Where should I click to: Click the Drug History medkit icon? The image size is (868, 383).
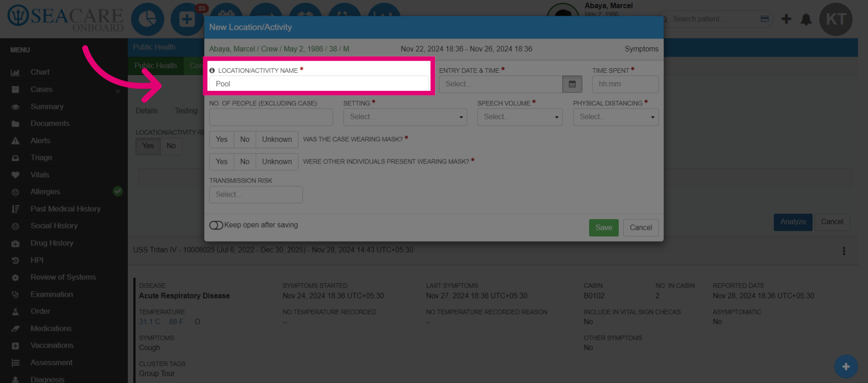coord(15,243)
